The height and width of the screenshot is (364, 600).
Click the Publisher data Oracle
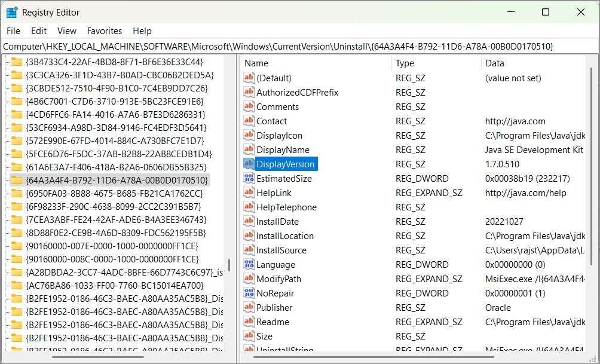(498, 308)
